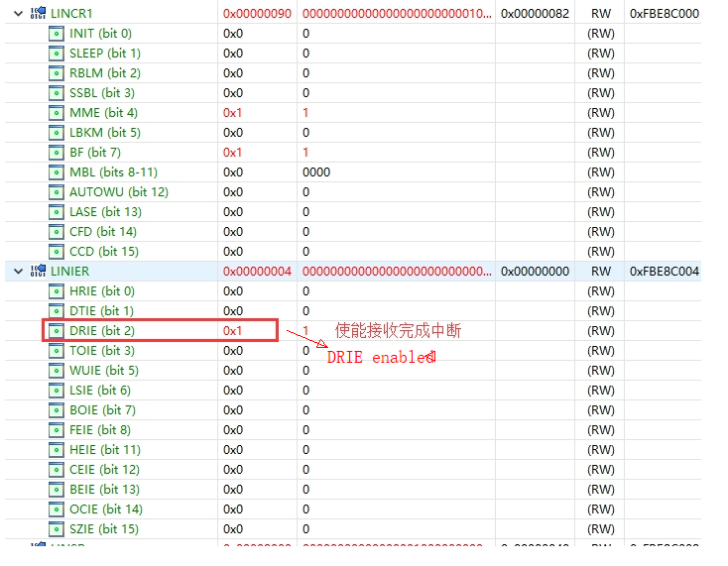Screen dimensions: 728x566
Task: Click the LINCR1 access RW cell
Action: [x=601, y=14]
